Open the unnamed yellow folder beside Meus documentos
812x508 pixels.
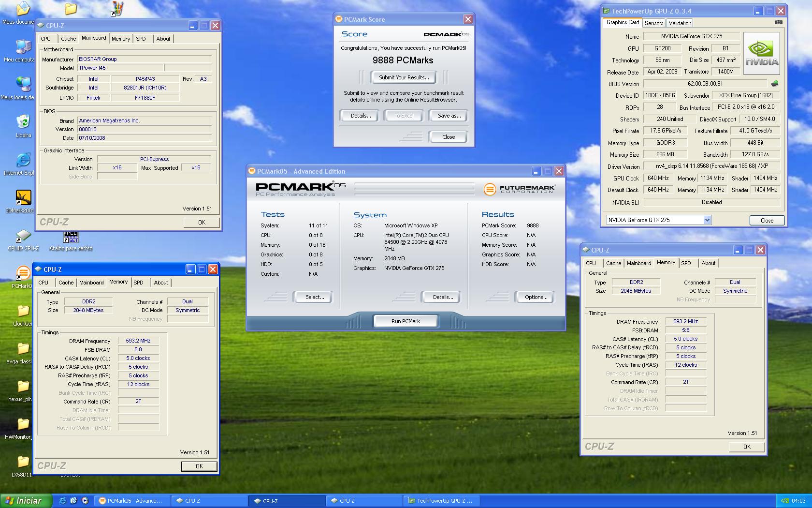[x=71, y=8]
